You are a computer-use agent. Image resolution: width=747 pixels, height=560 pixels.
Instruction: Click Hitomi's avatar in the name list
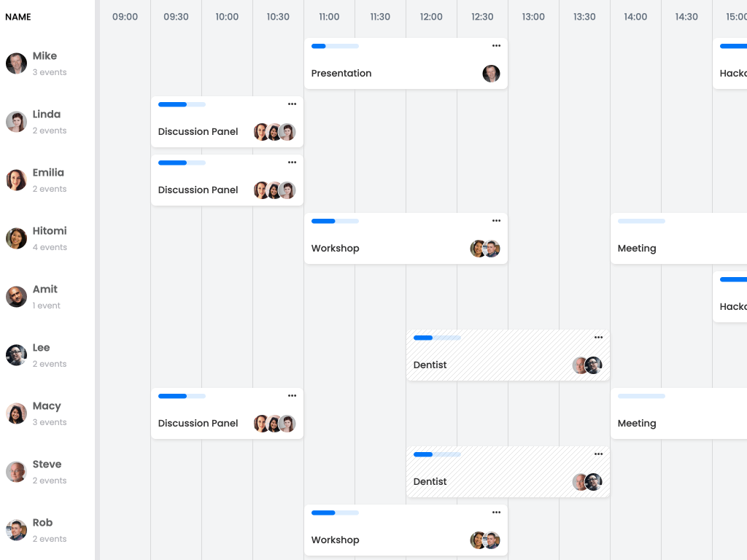pyautogui.click(x=16, y=238)
